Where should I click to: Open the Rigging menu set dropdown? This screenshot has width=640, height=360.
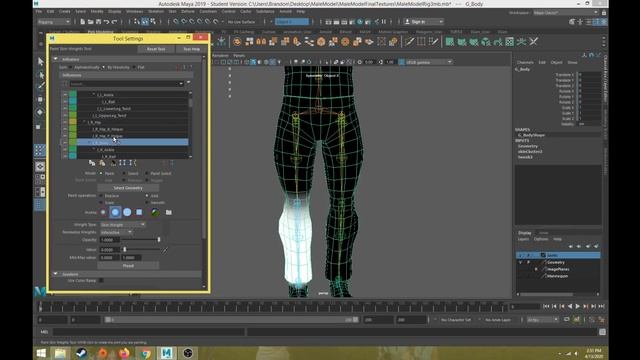tap(53, 22)
